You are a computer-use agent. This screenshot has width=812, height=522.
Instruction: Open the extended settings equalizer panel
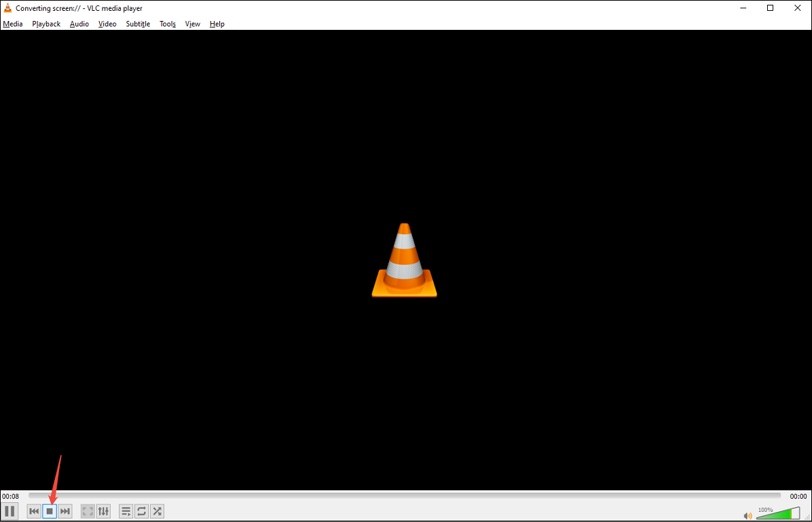tap(103, 511)
